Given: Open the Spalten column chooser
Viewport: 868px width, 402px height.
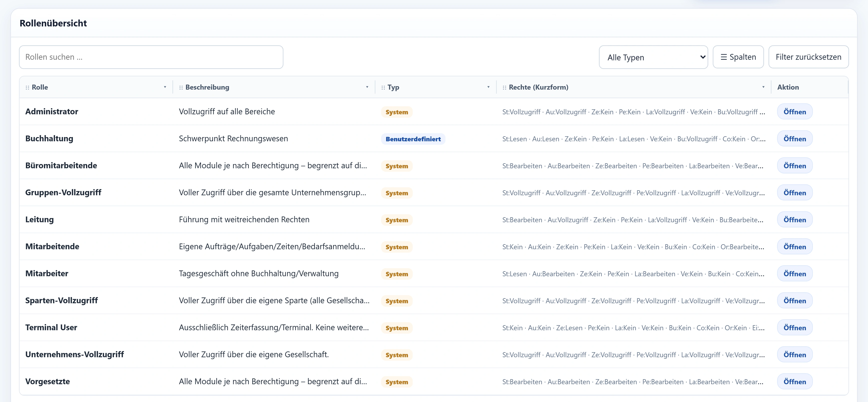Looking at the screenshot, I should pyautogui.click(x=738, y=57).
